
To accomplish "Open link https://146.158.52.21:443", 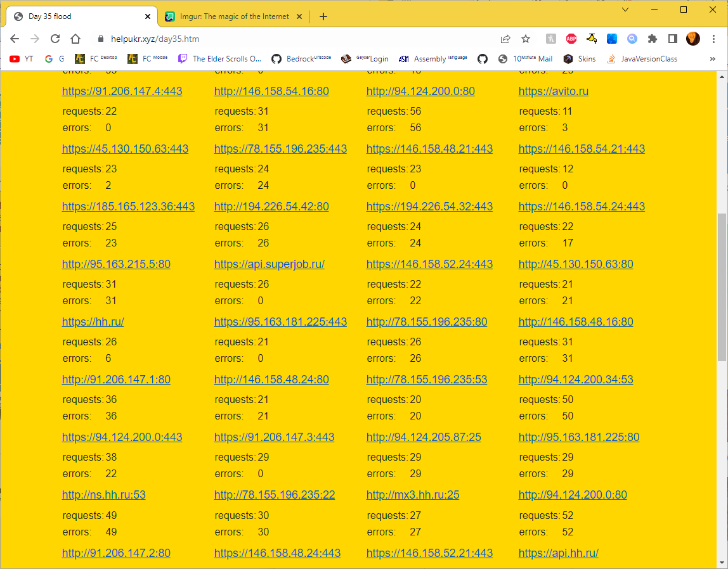I will click(x=429, y=553).
